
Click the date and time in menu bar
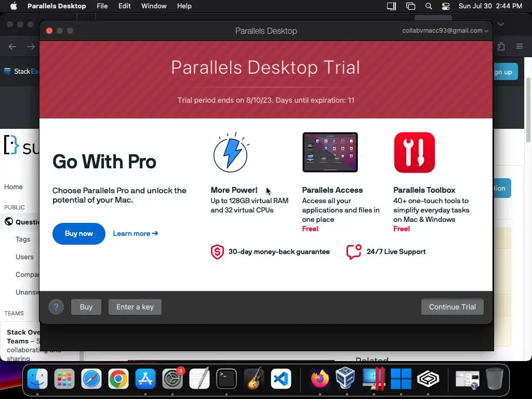click(x=490, y=6)
